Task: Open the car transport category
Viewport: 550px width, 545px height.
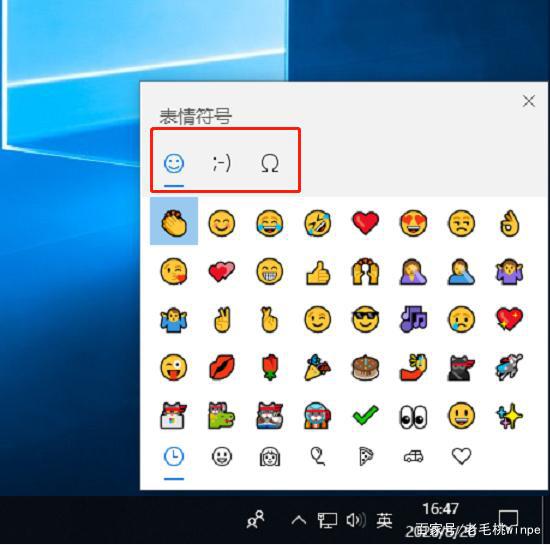Action: [x=414, y=457]
